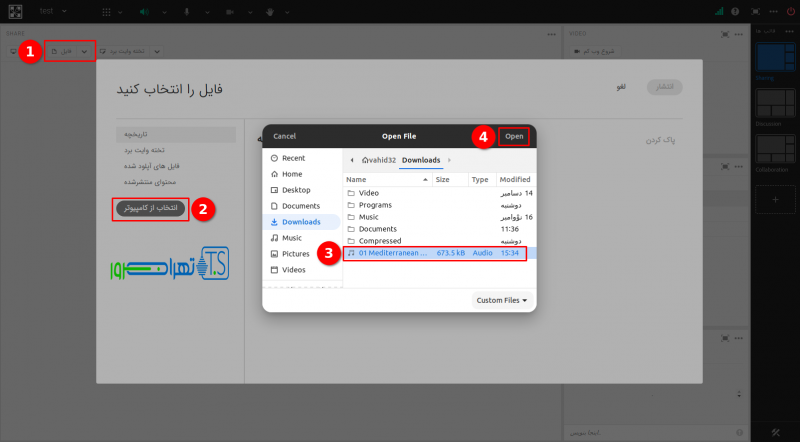Click Open in the Open File dialog
The height and width of the screenshot is (442, 800).
coord(514,136)
